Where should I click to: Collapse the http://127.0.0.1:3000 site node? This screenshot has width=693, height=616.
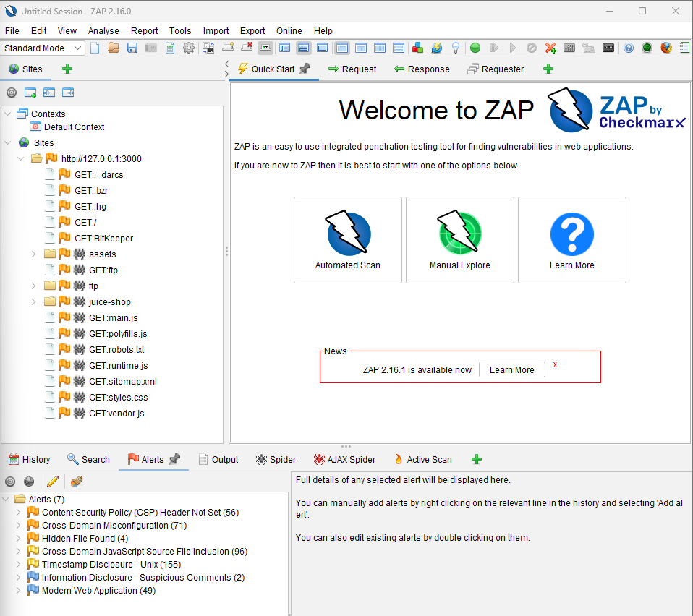(21, 158)
